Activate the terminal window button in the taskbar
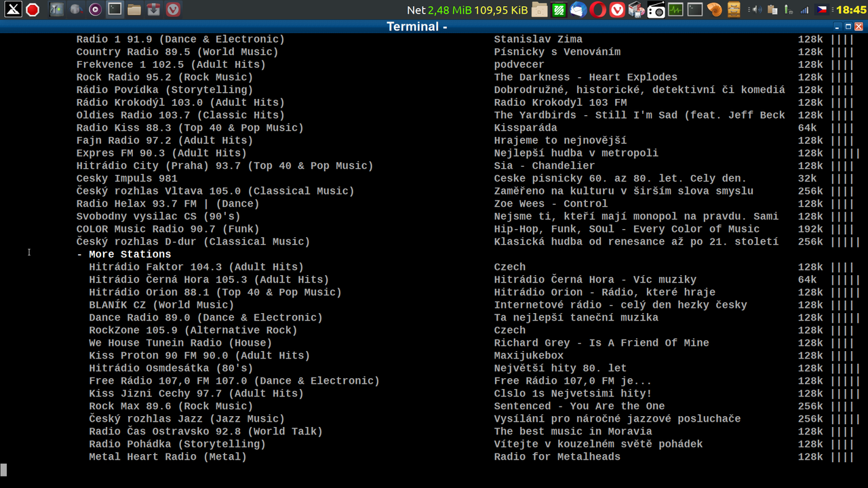Image resolution: width=868 pixels, height=488 pixels. 115,9
